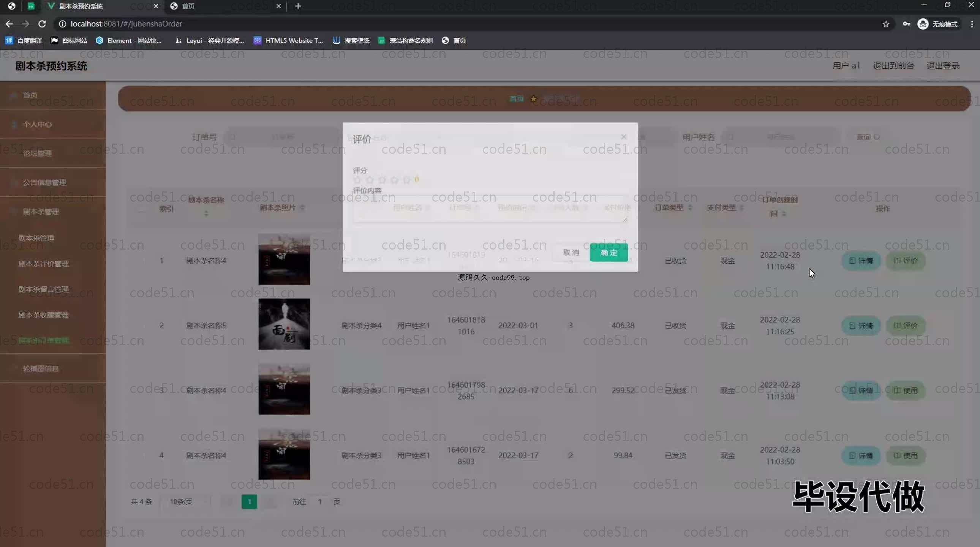Expand 论坛管理 sidebar menu
The image size is (980, 547).
coord(53,153)
